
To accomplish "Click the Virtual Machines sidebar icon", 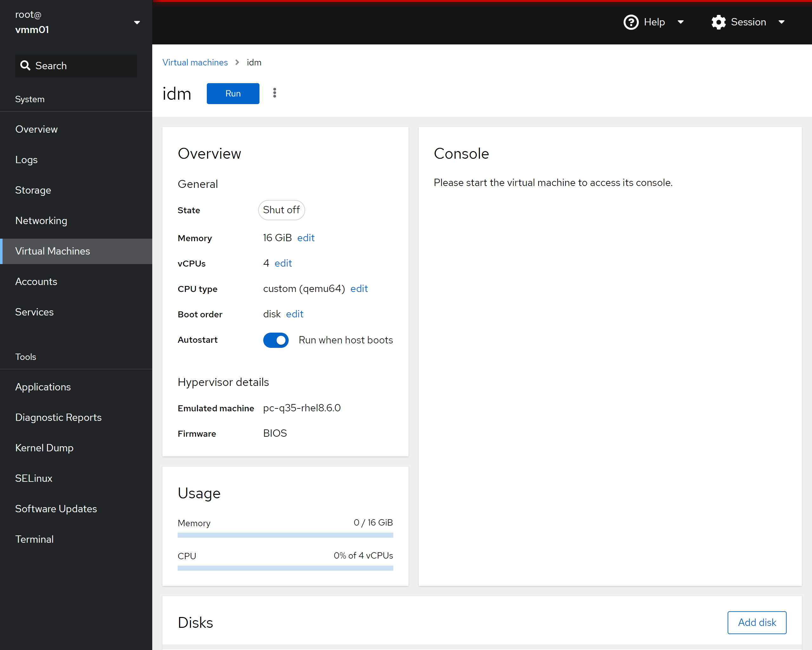I will pyautogui.click(x=75, y=251).
